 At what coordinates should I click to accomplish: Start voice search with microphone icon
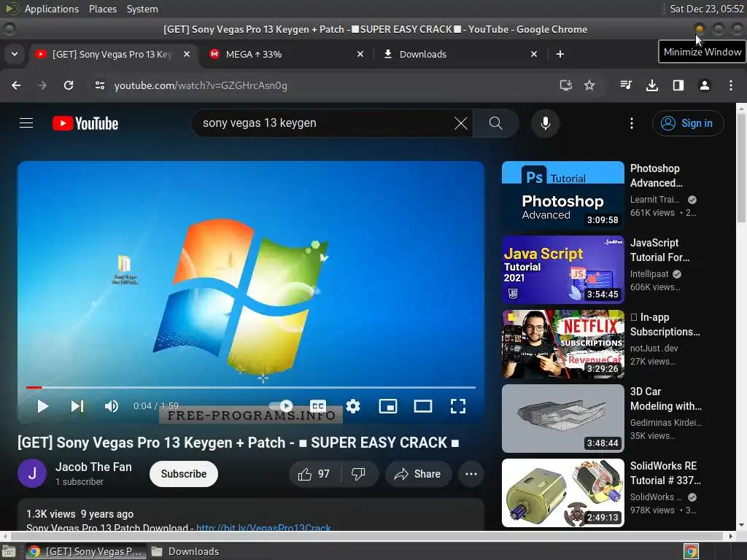click(546, 123)
